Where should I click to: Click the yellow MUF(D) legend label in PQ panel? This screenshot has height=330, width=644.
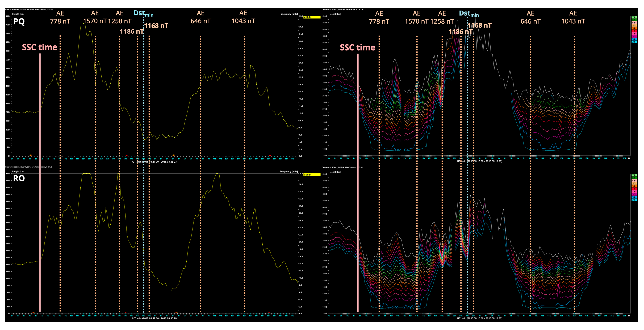312,17
